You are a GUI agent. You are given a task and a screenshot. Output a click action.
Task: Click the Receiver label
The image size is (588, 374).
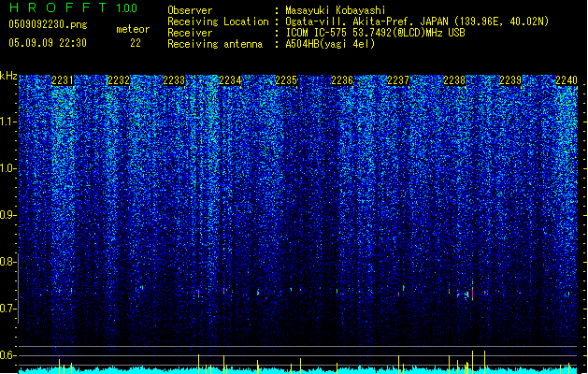click(190, 33)
